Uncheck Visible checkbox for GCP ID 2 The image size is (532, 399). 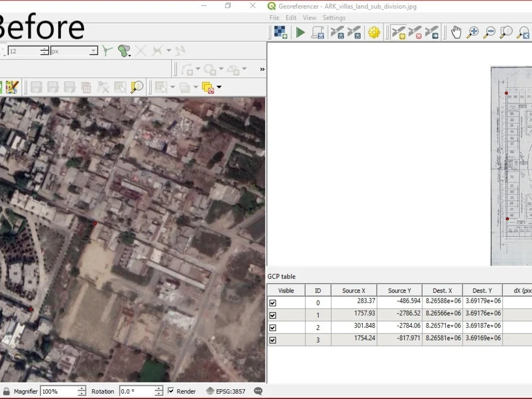pos(273,328)
